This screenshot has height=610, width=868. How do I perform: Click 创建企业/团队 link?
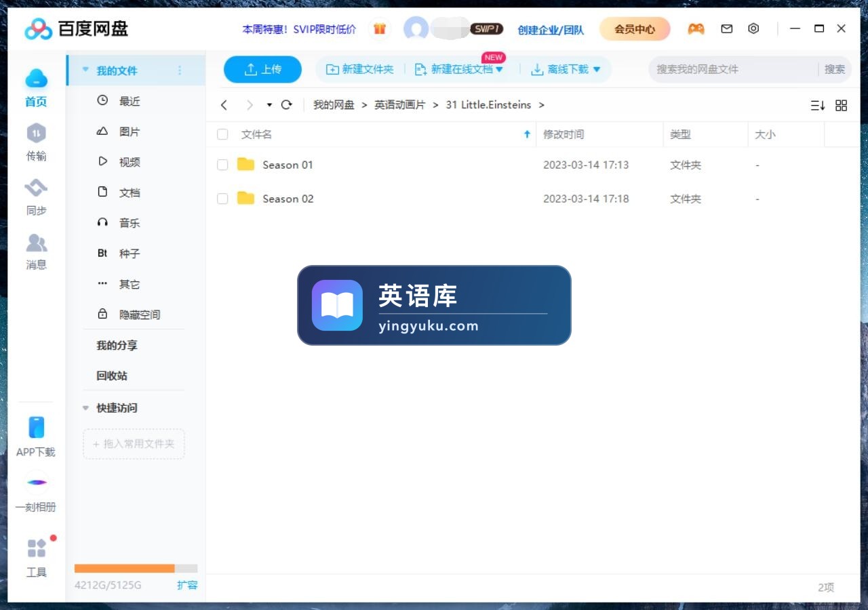551,30
